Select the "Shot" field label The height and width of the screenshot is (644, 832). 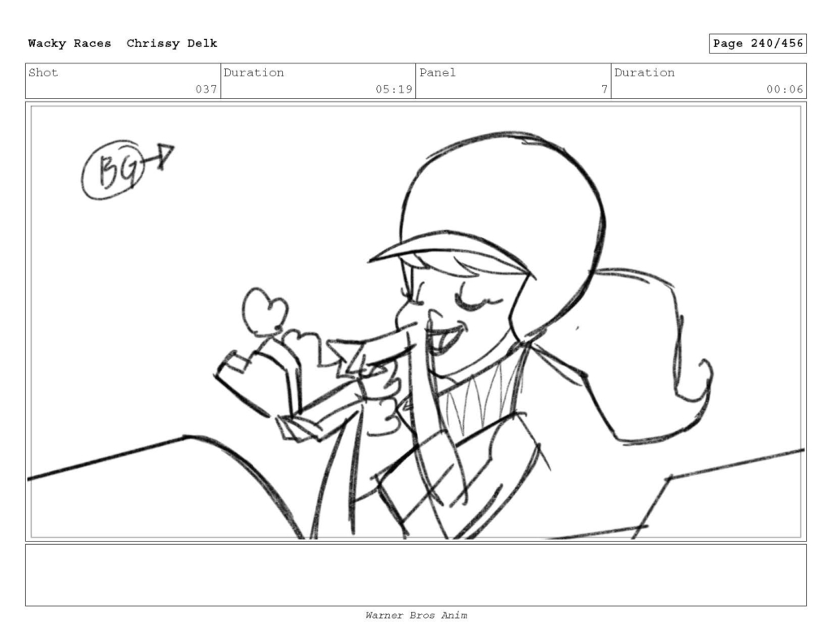(43, 72)
